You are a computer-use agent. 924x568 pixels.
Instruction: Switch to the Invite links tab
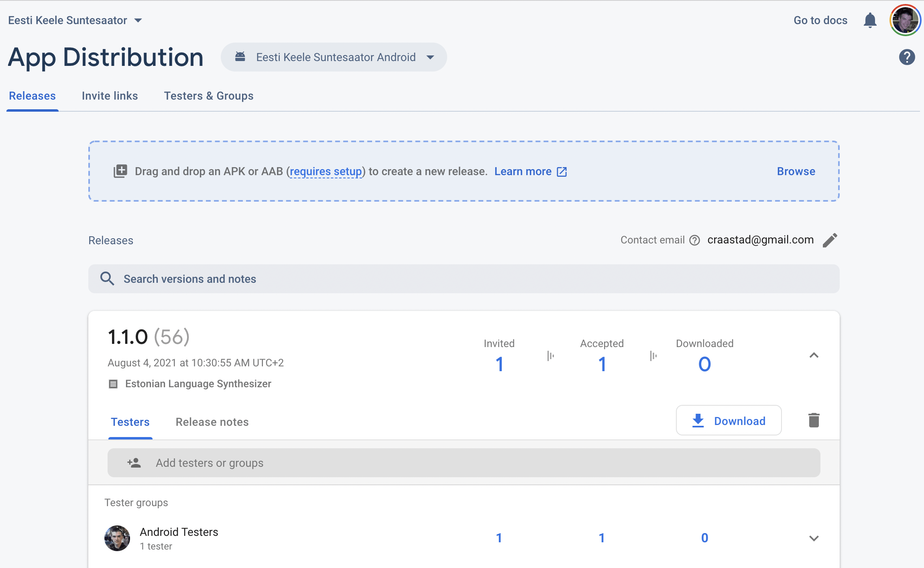[x=110, y=96]
